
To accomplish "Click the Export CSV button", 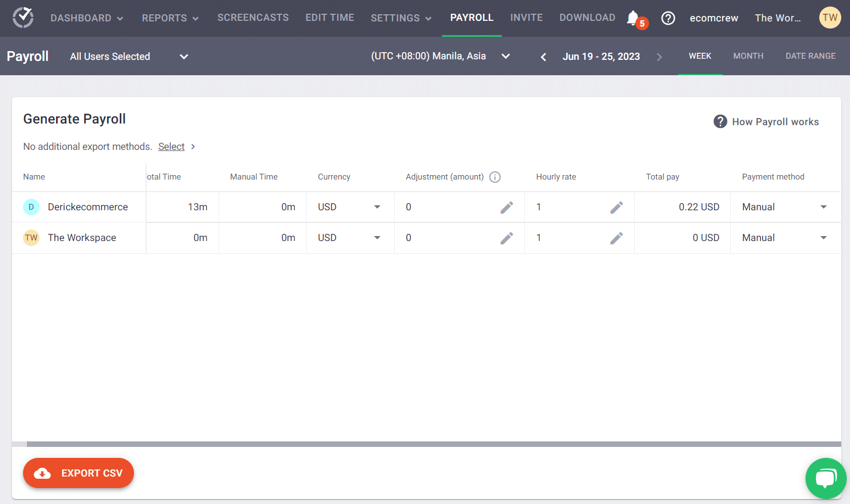I will tap(79, 473).
